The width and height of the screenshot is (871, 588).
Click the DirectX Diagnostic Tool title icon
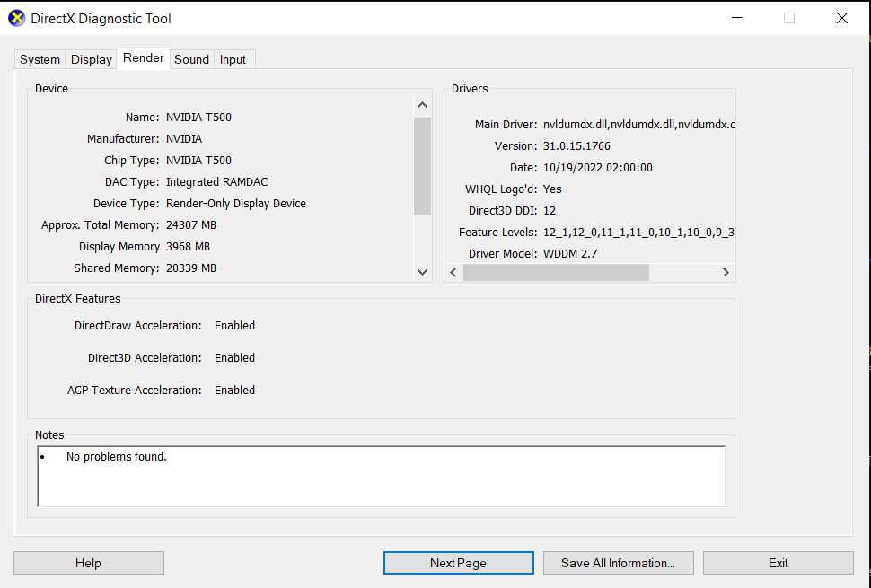pos(17,18)
